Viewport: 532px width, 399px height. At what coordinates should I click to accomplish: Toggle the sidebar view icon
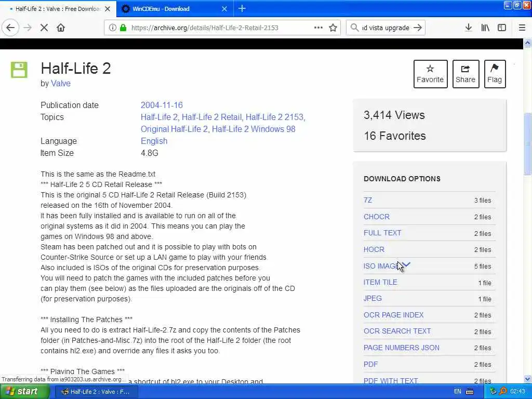tap(502, 28)
